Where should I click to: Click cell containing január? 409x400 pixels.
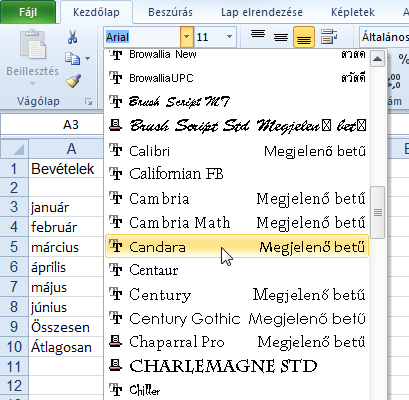pos(66,207)
